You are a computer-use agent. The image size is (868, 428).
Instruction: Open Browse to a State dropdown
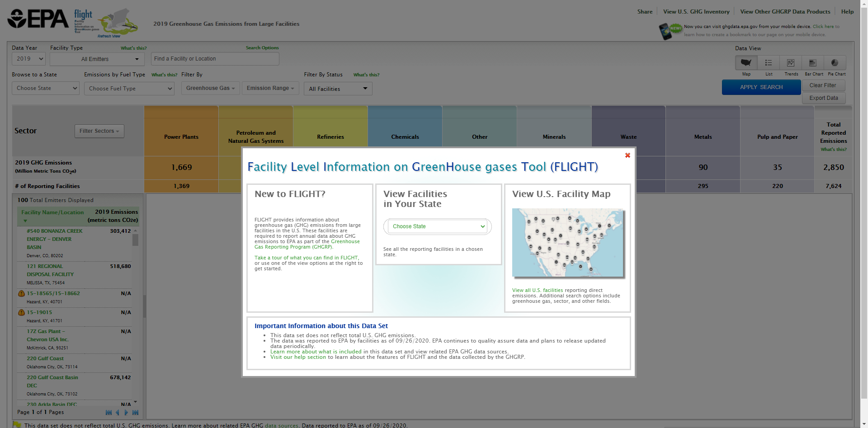click(46, 88)
